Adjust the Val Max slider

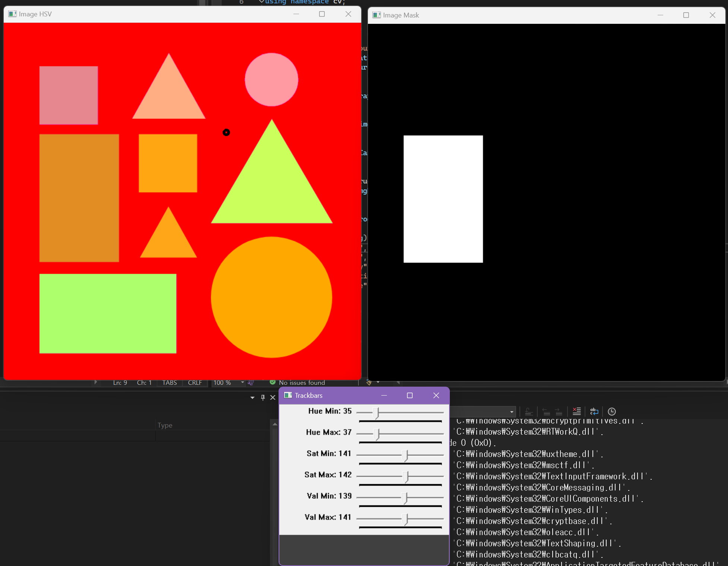tap(406, 519)
